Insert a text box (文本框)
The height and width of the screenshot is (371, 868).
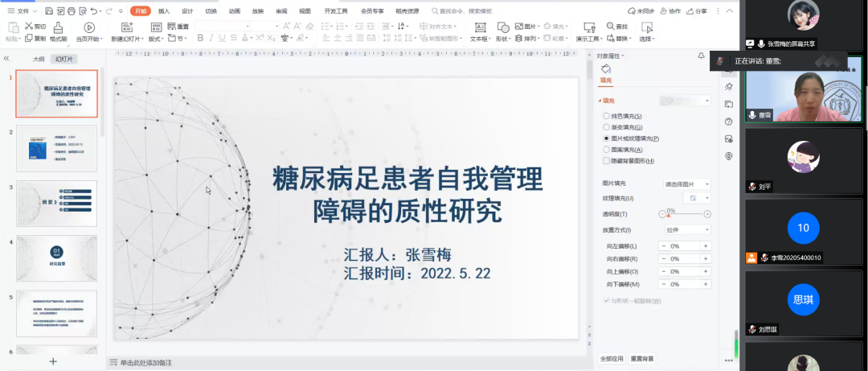tap(479, 32)
